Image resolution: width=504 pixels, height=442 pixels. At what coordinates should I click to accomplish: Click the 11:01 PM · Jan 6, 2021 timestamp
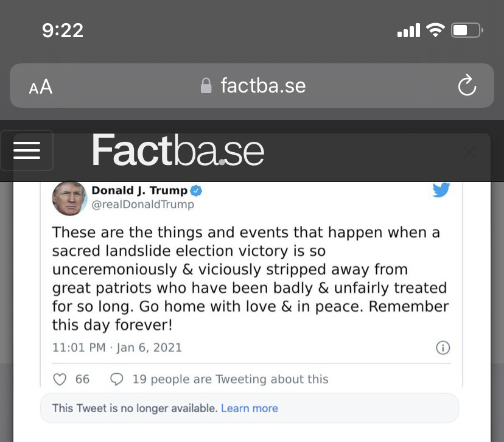(x=117, y=348)
